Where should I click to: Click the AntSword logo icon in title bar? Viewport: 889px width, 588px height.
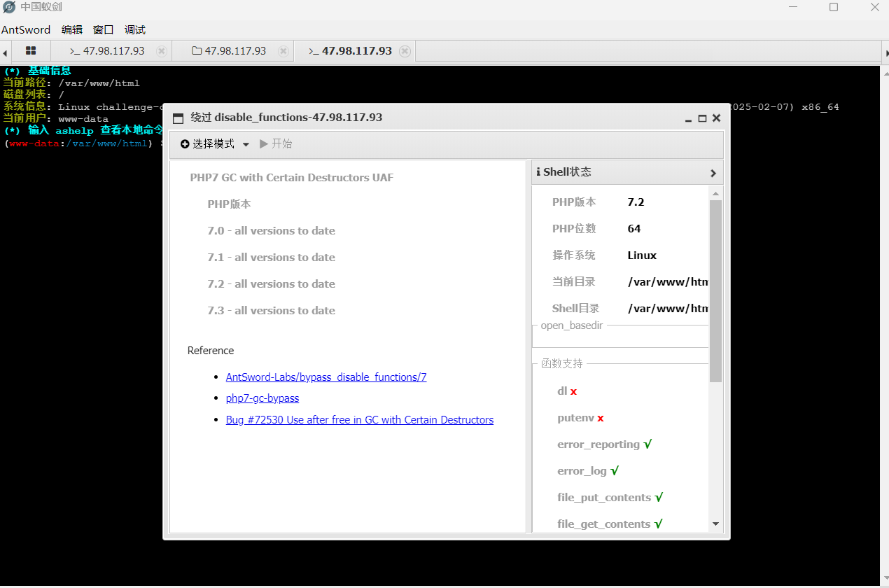click(8, 7)
